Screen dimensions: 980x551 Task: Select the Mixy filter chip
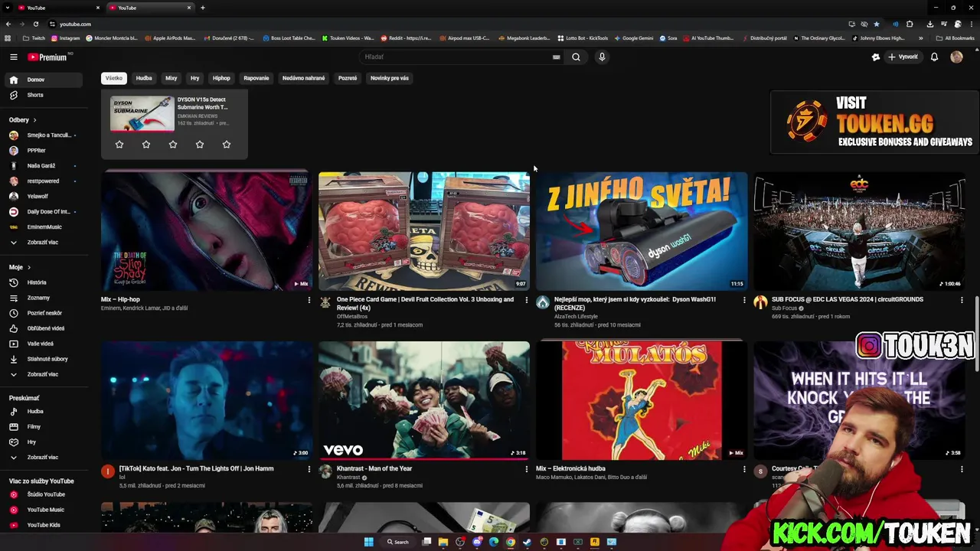pos(171,78)
